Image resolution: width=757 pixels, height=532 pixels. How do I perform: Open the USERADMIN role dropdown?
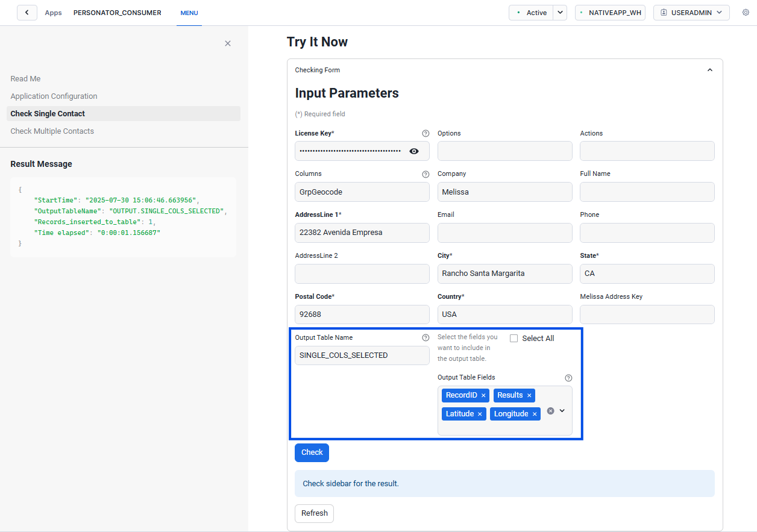[x=691, y=13]
